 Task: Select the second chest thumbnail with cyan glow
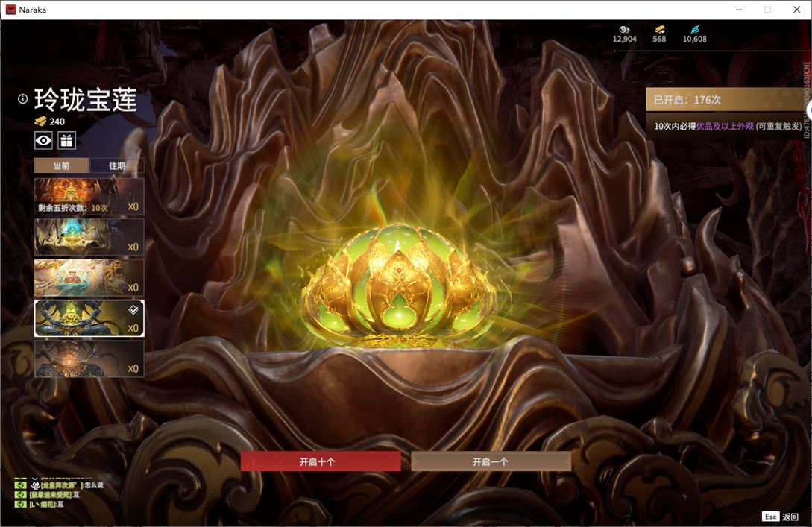coord(89,237)
